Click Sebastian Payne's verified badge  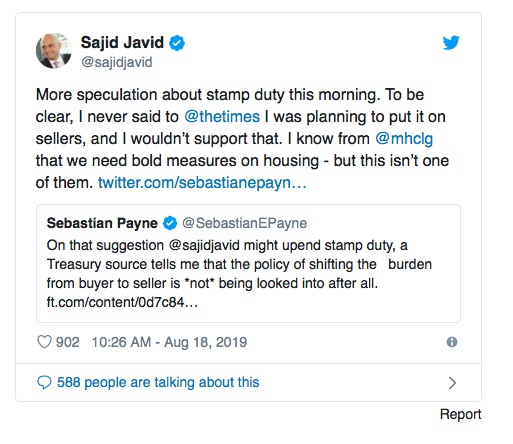click(170, 223)
